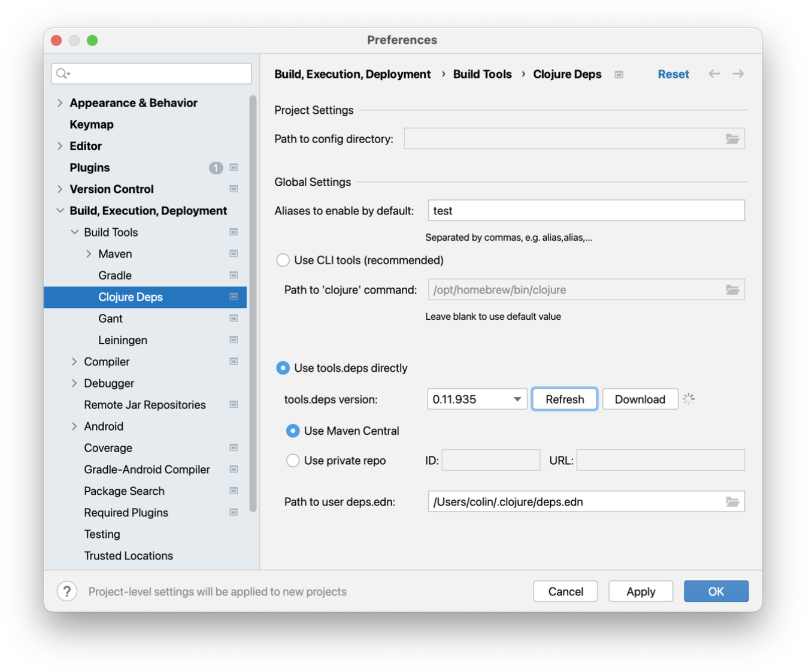Click the Aliases to enable by default field
The image size is (806, 672).
click(x=586, y=211)
